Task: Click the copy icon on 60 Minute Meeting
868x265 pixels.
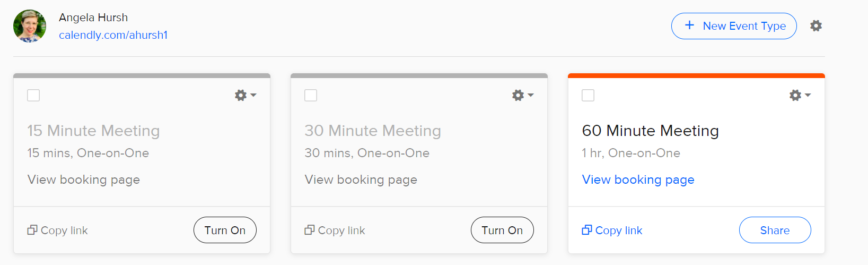Action: pos(586,230)
